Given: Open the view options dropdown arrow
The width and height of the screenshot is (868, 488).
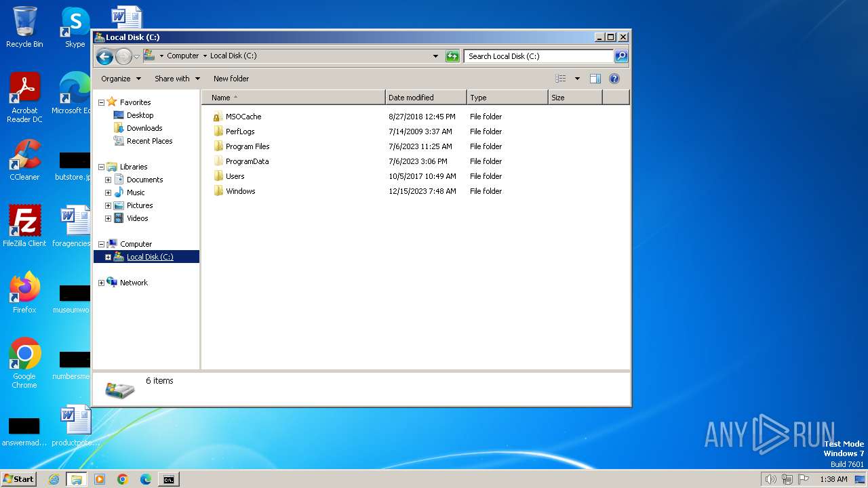Looking at the screenshot, I should click(x=577, y=79).
